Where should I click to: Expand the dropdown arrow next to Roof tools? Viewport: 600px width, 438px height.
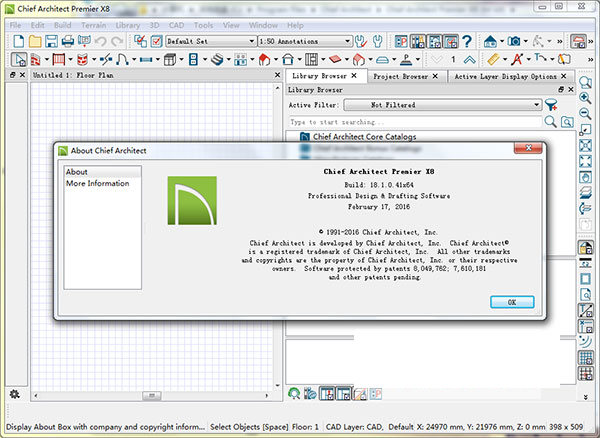coord(276,60)
